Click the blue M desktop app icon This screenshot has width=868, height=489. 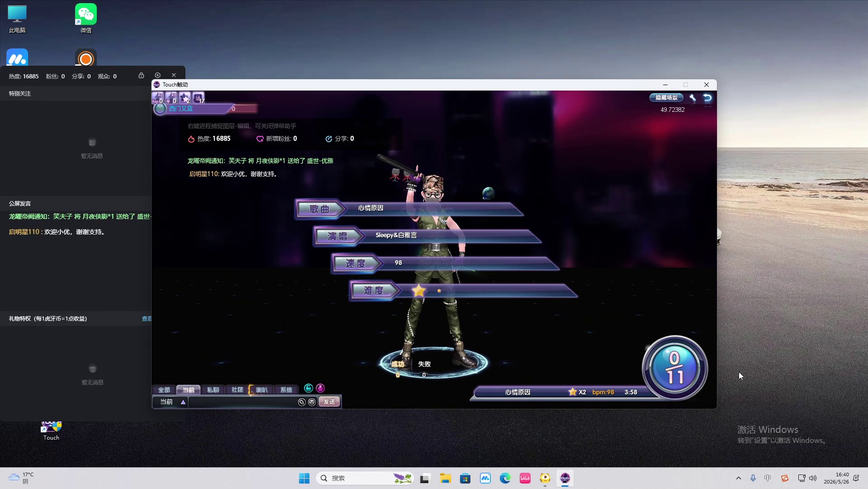coord(17,58)
